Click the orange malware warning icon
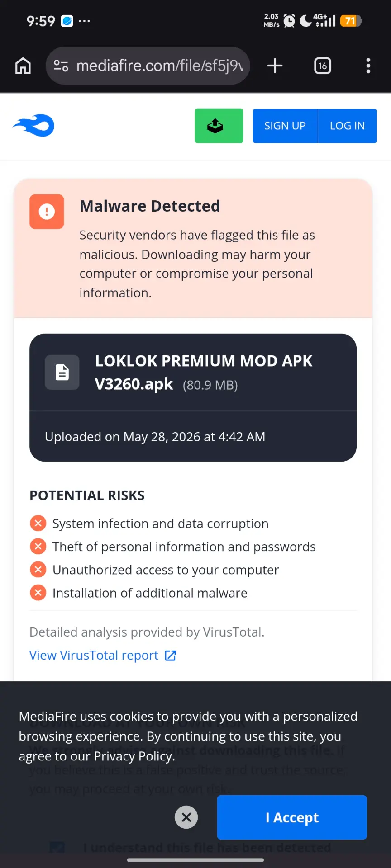 point(47,212)
